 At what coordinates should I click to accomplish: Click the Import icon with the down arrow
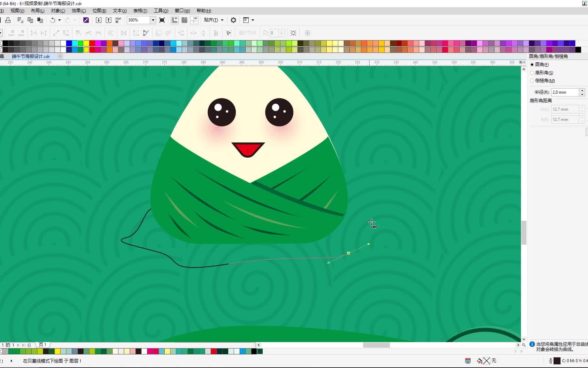(99, 20)
